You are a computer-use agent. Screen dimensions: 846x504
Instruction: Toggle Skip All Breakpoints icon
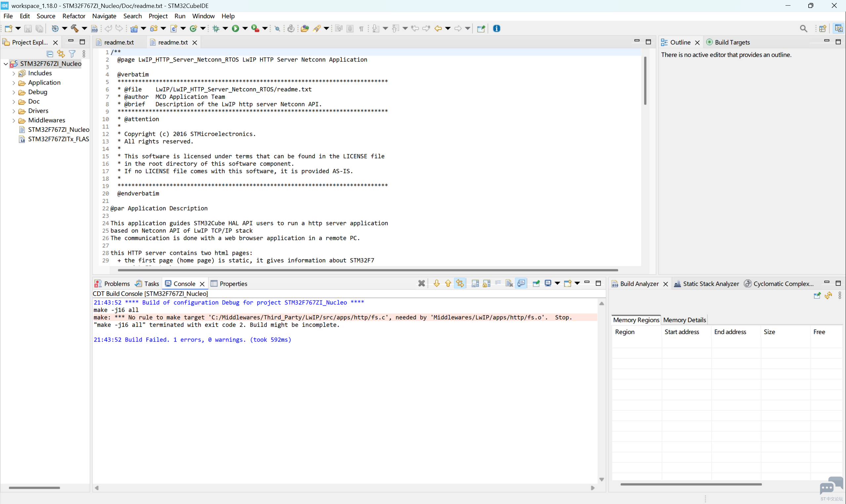277,28
